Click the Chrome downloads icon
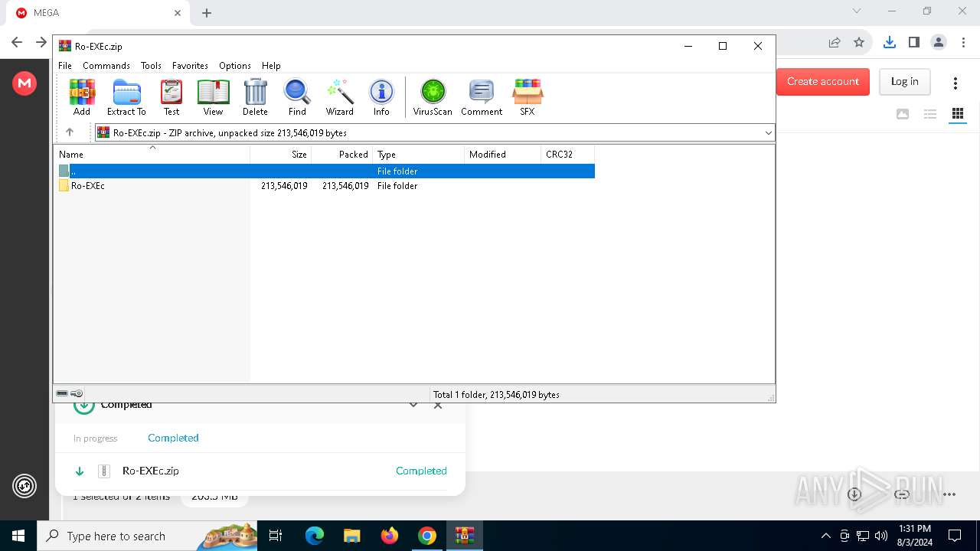980x551 pixels. 889,42
